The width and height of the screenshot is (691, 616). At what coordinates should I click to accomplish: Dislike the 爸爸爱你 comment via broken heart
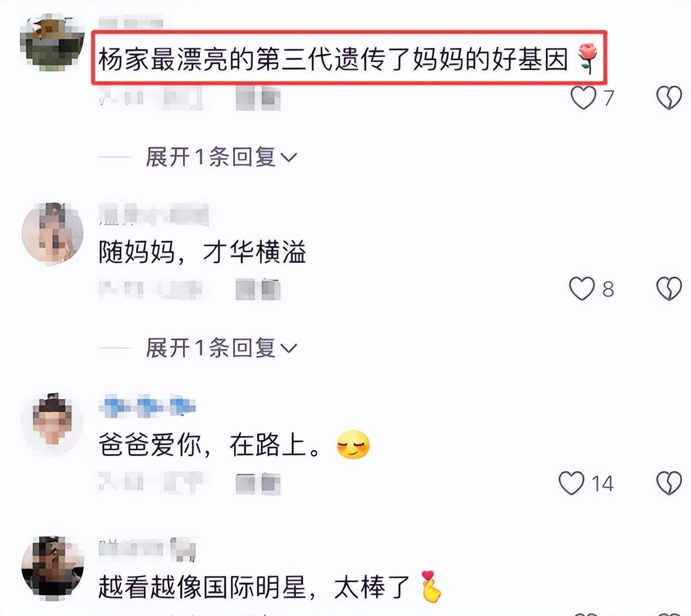click(669, 483)
